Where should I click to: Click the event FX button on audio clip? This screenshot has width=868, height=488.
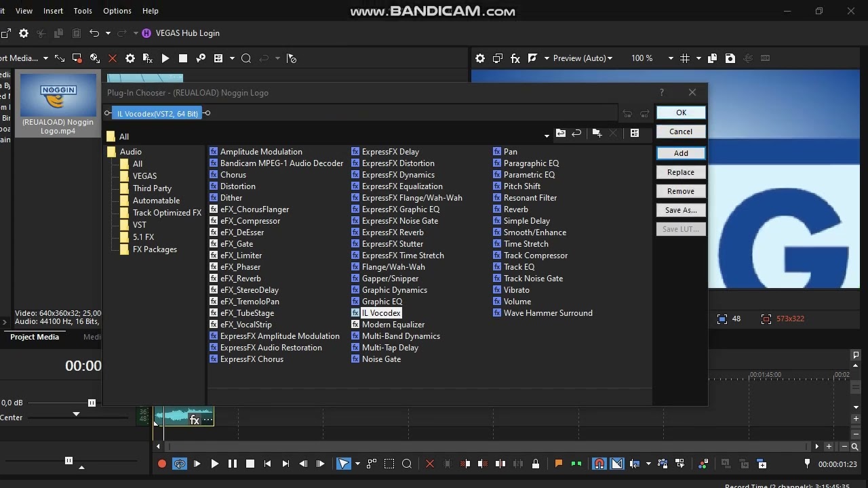coord(195,420)
